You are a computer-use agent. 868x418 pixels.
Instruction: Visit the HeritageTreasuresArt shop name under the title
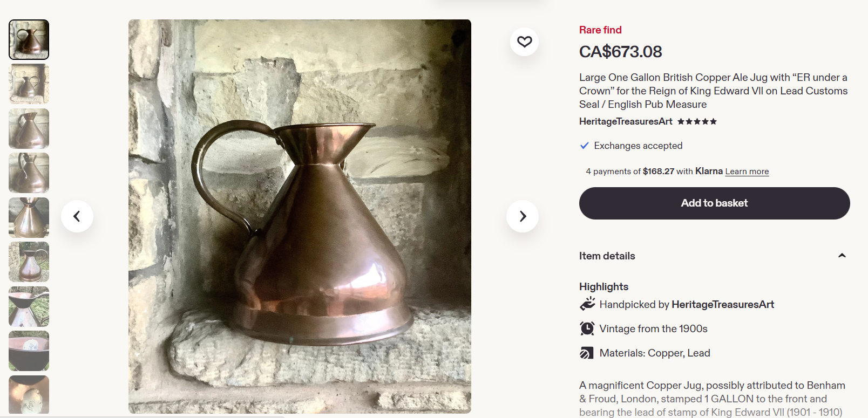626,121
